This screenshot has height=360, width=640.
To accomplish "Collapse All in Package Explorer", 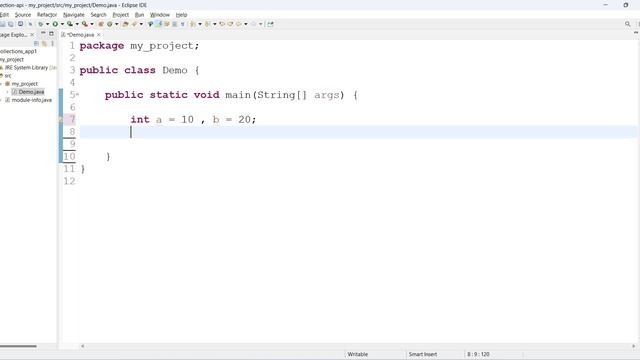I will click(36, 43).
